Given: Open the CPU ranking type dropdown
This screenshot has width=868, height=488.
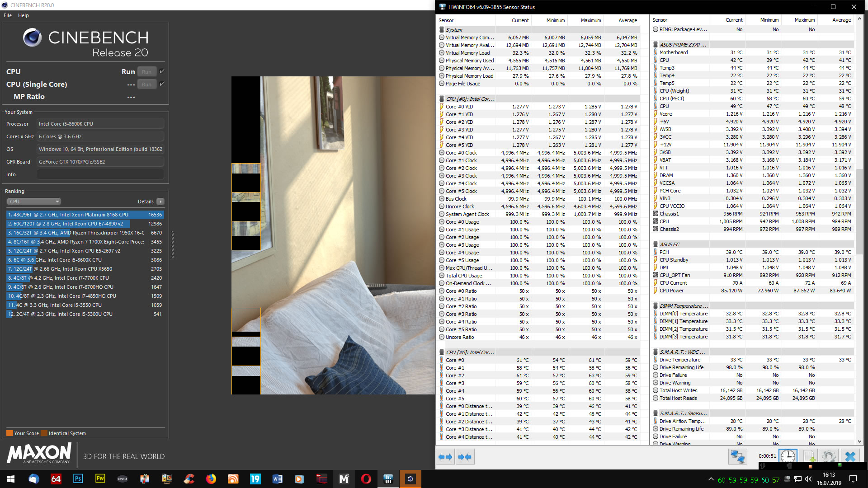Looking at the screenshot, I should (34, 202).
